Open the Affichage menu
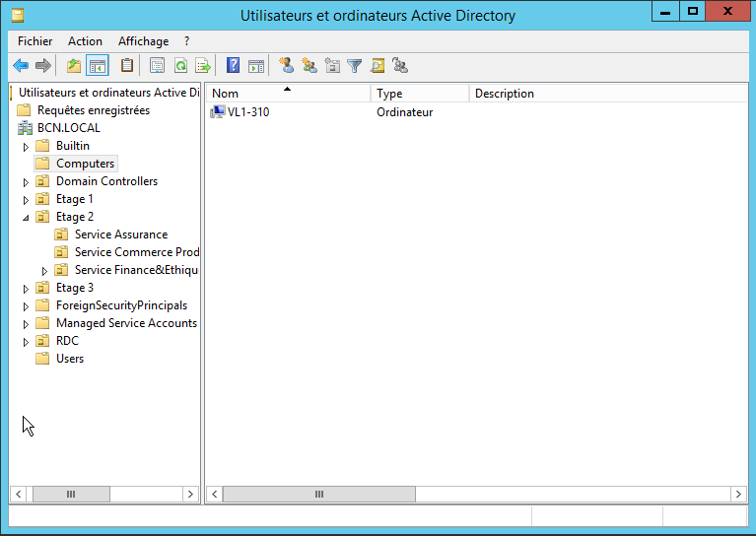The height and width of the screenshot is (536, 756). pos(143,41)
